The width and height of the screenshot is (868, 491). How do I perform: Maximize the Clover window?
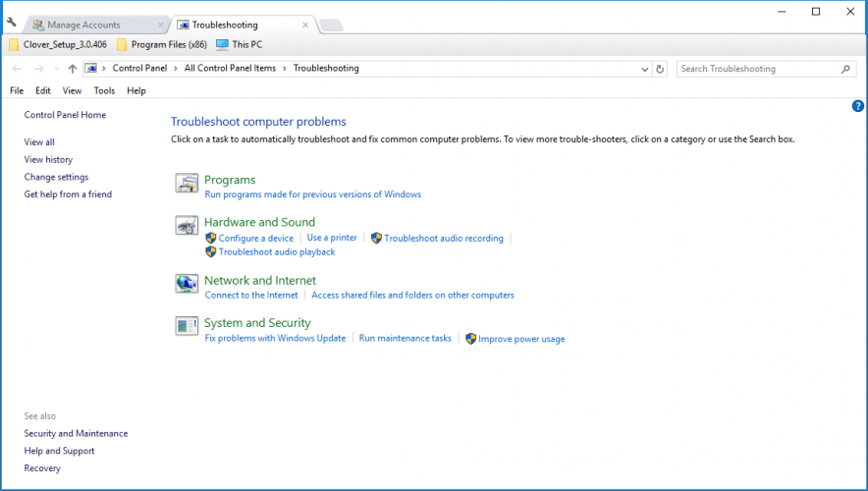click(816, 12)
